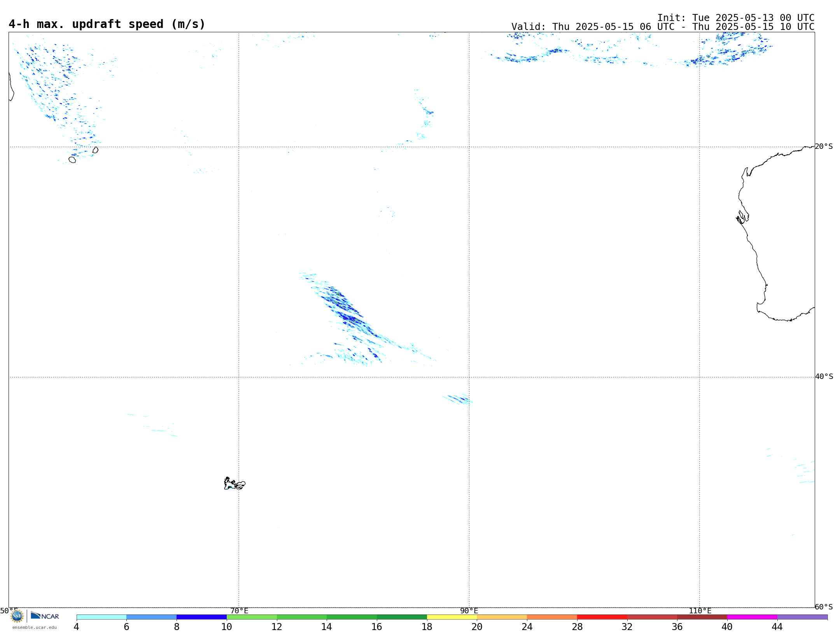Click the bright red 28-32 color swatch

(602, 617)
